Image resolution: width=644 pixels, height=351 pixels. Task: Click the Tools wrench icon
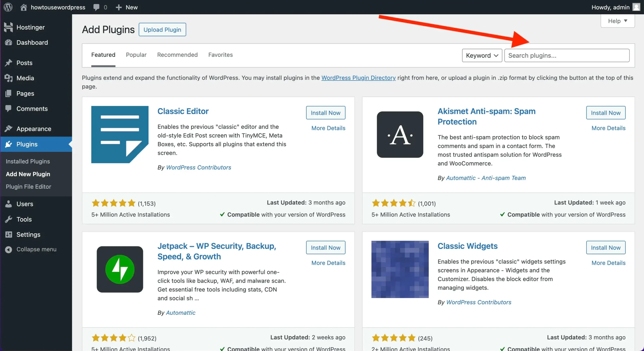[x=8, y=219]
